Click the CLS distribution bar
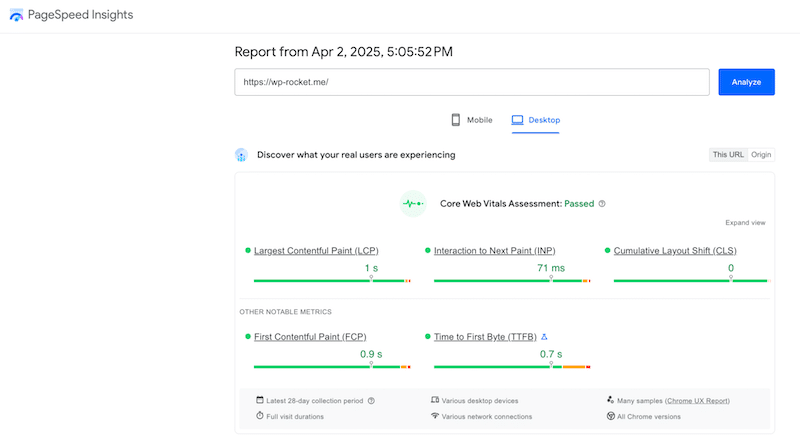 coord(691,281)
